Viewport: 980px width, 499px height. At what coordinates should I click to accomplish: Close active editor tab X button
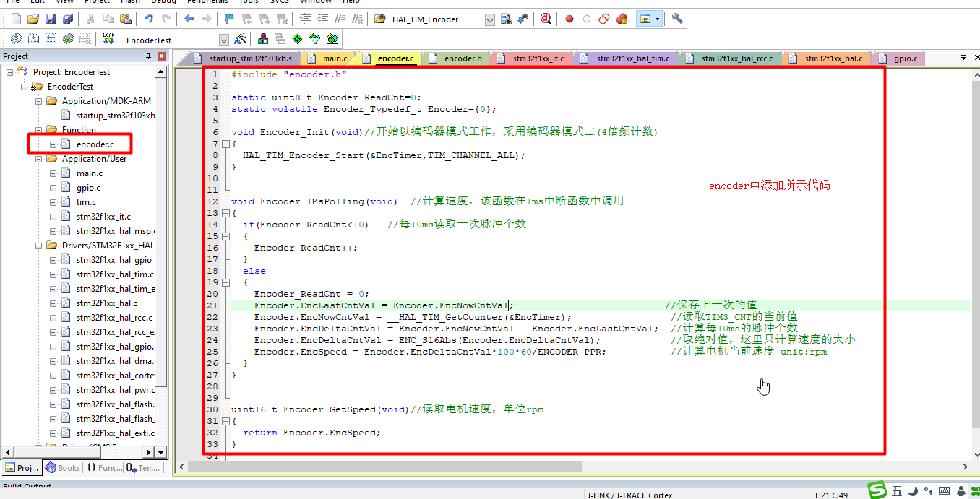976,58
